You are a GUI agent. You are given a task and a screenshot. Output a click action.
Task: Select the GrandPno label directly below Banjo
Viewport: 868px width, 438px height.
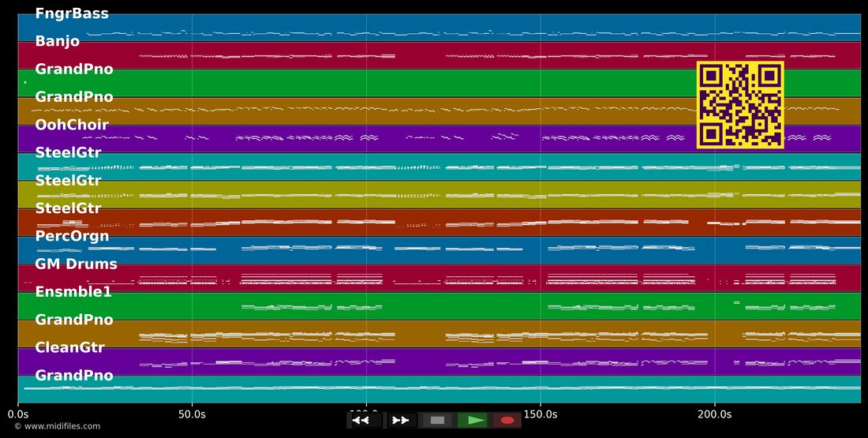pos(74,69)
